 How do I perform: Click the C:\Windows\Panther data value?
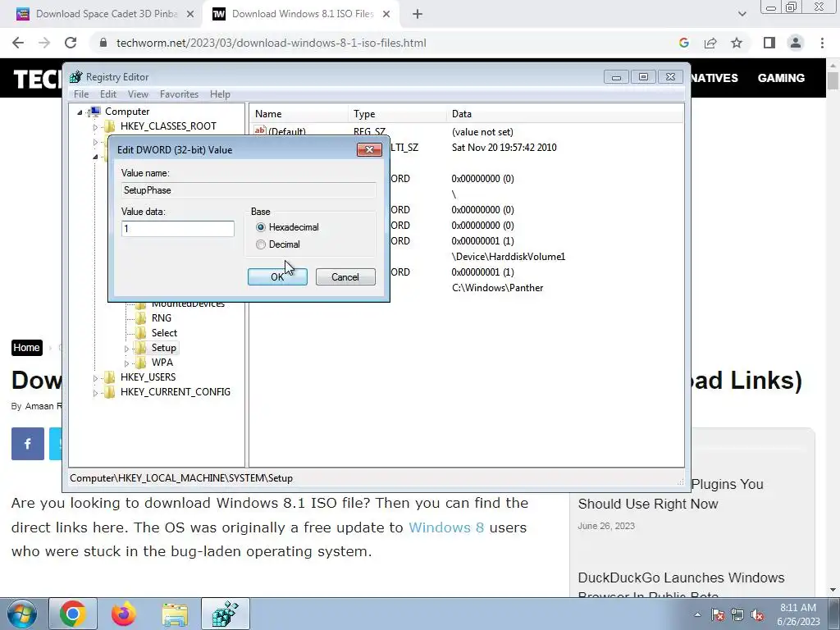click(498, 288)
